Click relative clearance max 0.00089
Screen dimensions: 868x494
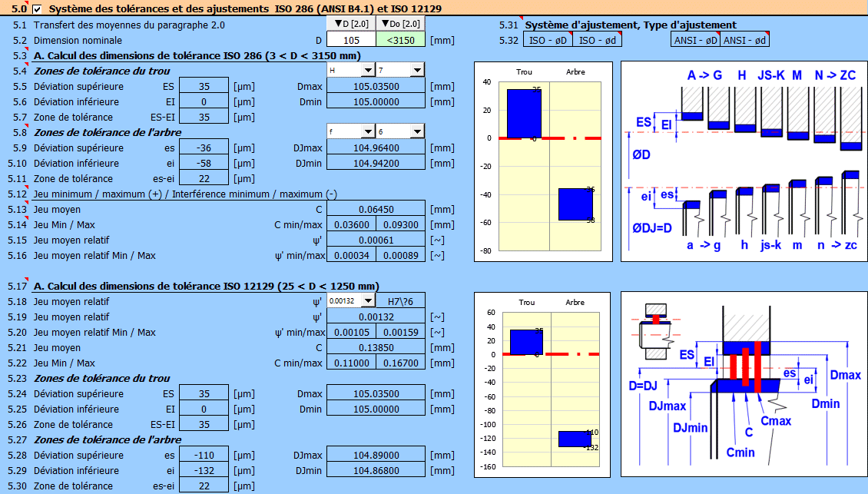tap(401, 255)
